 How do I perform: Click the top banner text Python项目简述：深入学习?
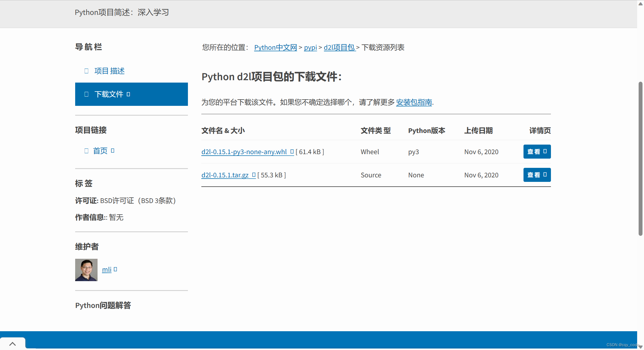point(122,12)
